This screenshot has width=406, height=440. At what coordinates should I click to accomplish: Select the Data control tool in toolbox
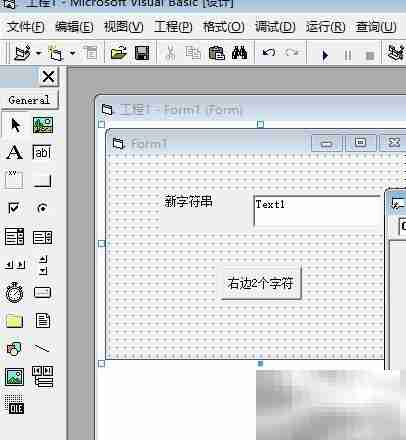(43, 377)
